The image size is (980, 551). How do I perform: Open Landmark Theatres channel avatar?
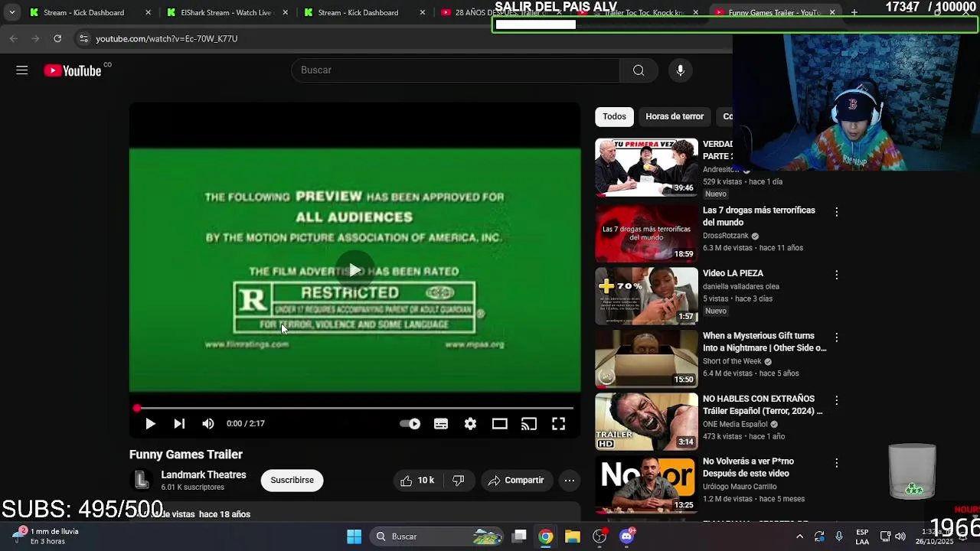142,480
